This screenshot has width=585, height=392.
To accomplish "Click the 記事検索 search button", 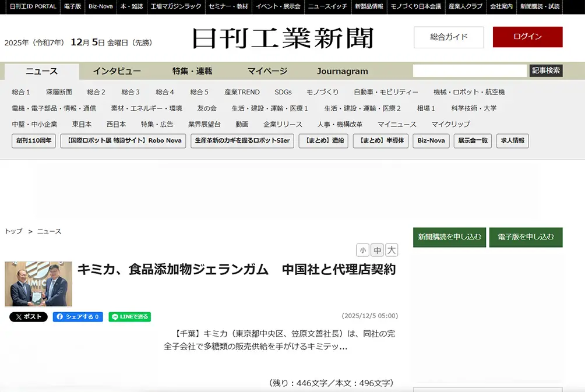I will point(547,70).
